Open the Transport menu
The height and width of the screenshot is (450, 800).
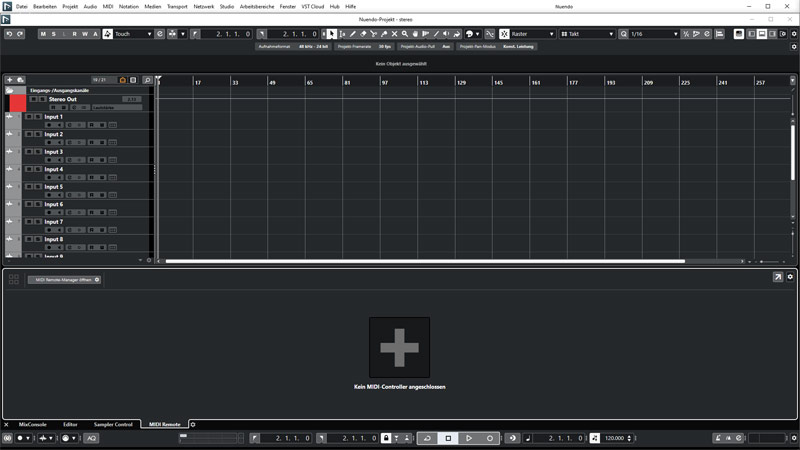click(176, 6)
